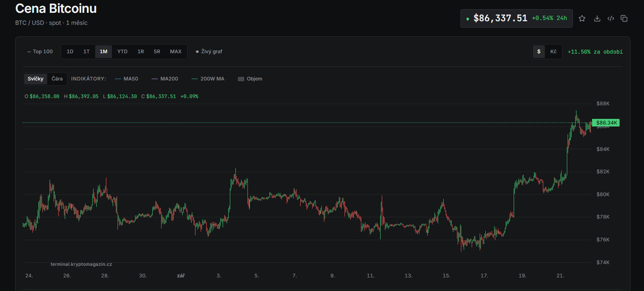Click the 21. date axis label
This screenshot has height=291, width=644.
pyautogui.click(x=560, y=276)
